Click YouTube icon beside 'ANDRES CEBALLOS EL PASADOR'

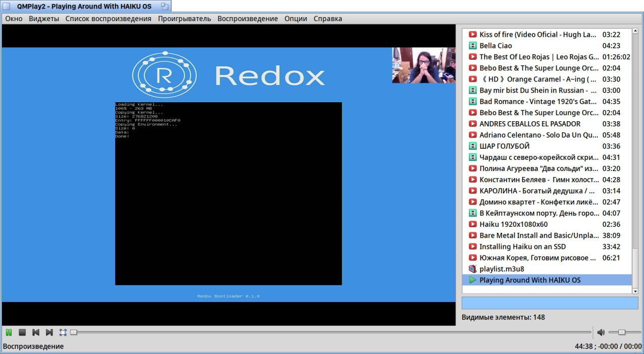coord(472,124)
